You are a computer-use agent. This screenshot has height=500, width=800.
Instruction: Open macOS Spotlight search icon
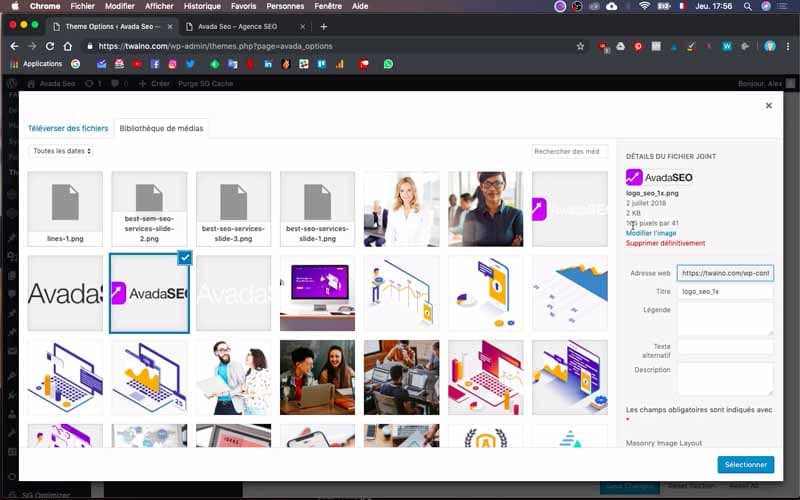747,6
